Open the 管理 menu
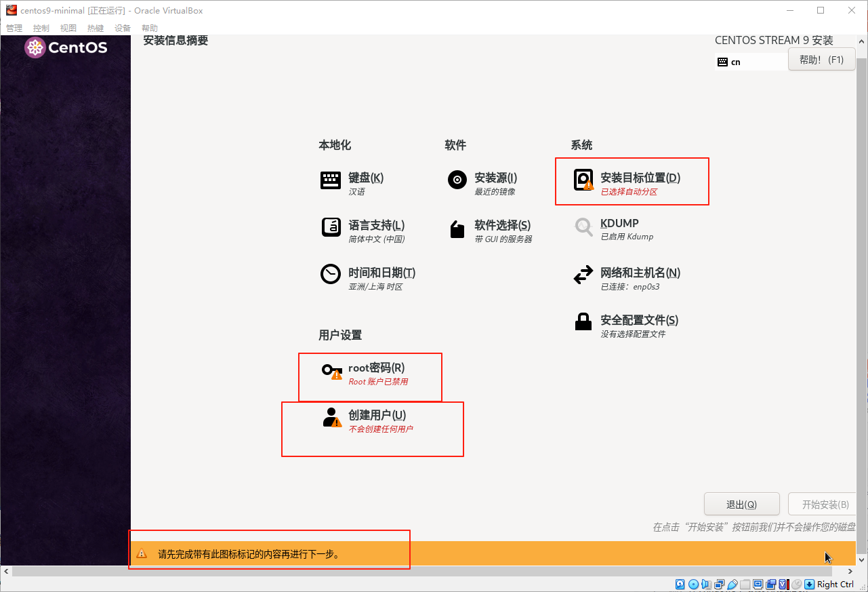This screenshot has width=868, height=592. tap(14, 28)
